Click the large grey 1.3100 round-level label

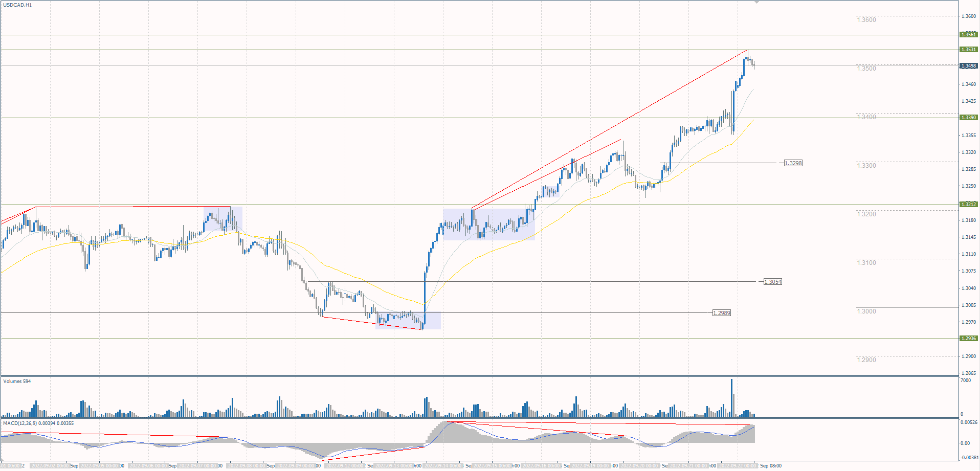866,263
